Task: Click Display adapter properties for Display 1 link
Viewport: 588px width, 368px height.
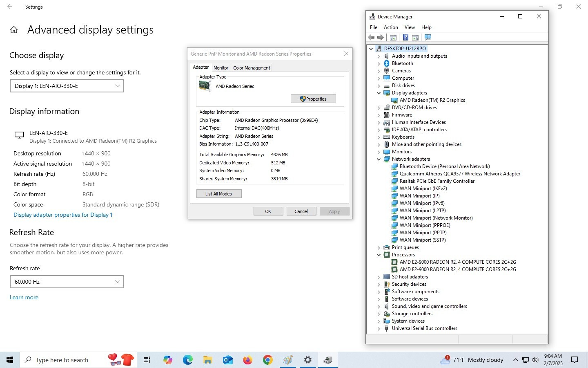Action: (63, 215)
